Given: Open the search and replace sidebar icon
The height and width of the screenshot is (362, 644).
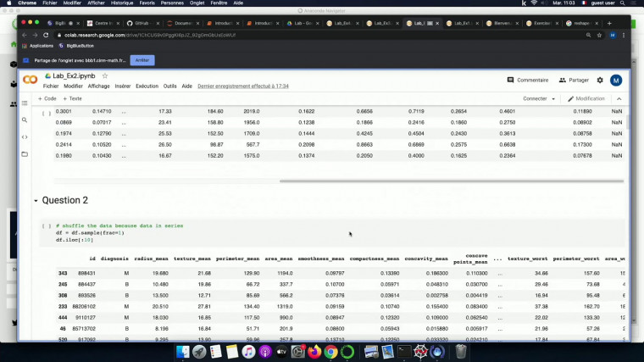Looking at the screenshot, I should (x=25, y=120).
